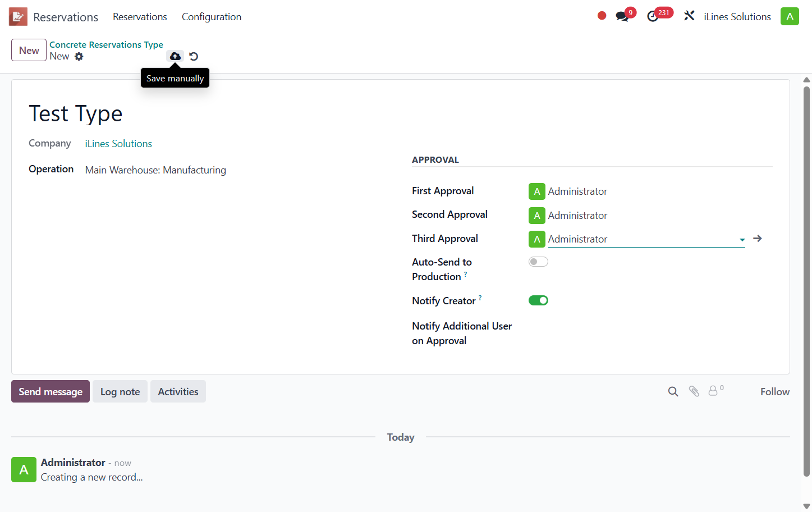
Task: Click the Second Approval Administrator avatar
Action: [537, 216]
